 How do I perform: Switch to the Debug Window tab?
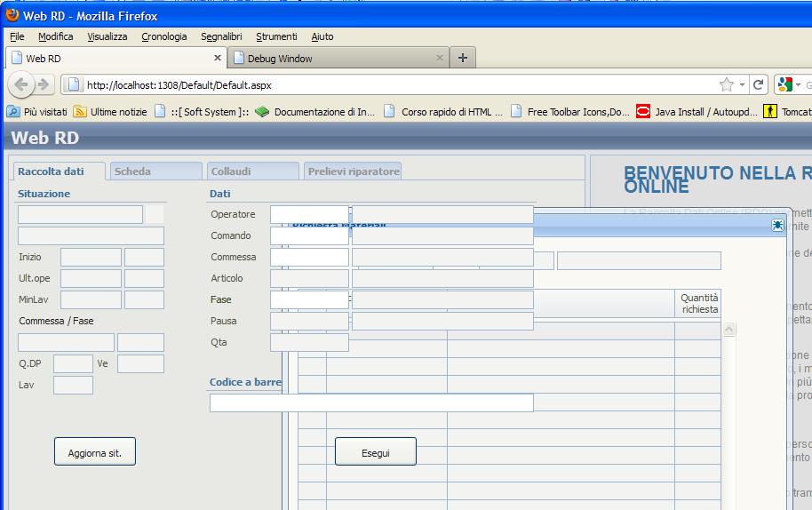338,58
